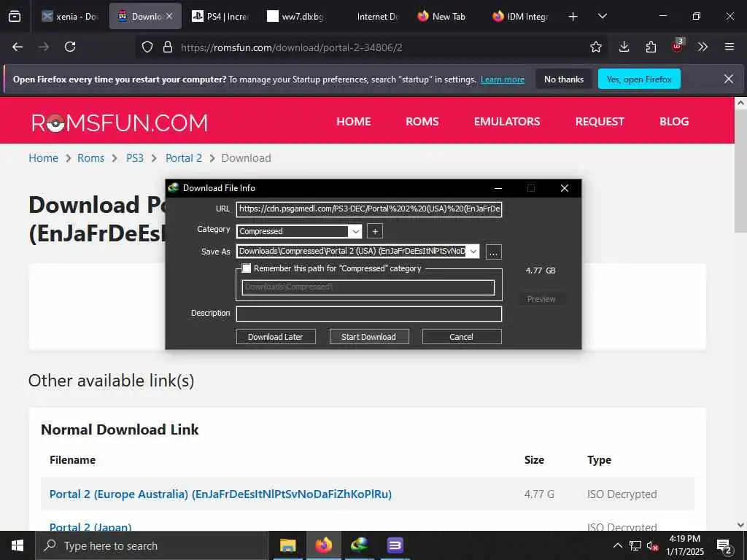This screenshot has height=560, width=747.
Task: Click the purple app icon on taskbar
Action: [x=395, y=545]
